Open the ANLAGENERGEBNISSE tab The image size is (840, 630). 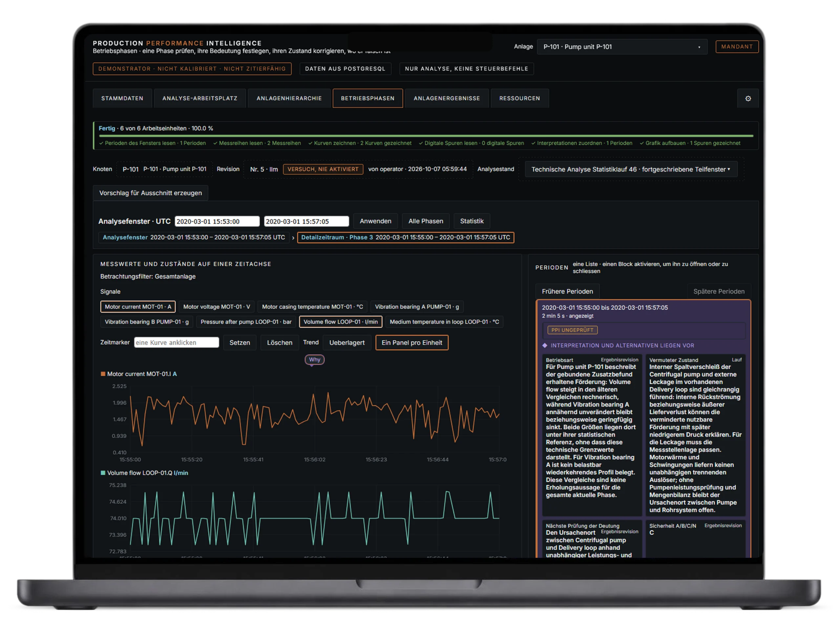447,98
